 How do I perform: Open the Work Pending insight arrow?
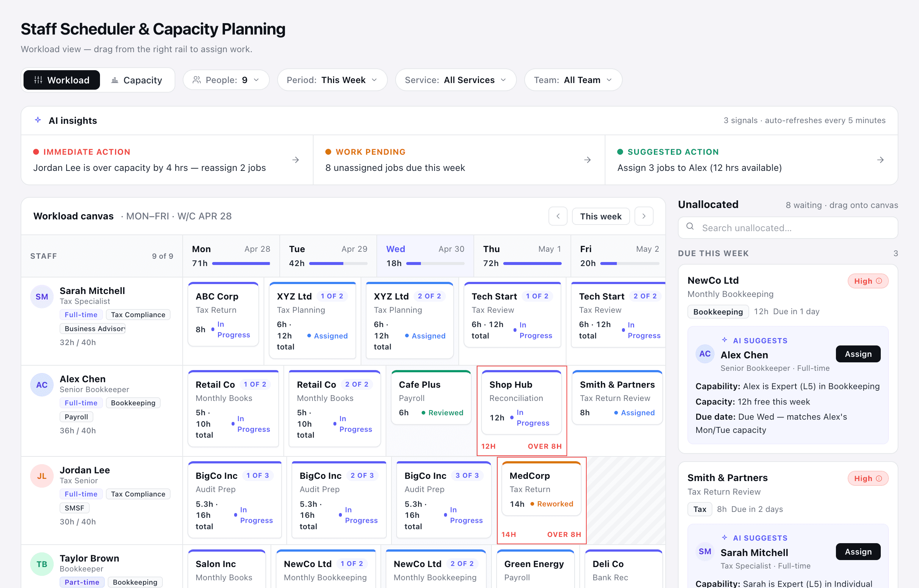click(587, 159)
